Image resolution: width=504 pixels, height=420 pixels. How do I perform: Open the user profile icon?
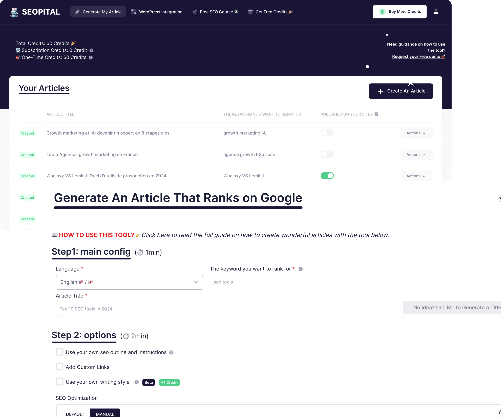click(x=436, y=12)
